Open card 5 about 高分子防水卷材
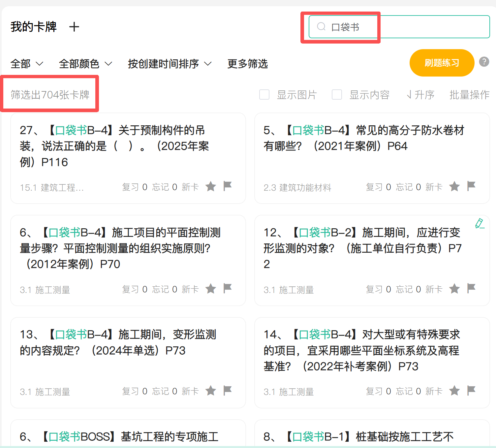Viewport: 496px width, 448px height. pyautogui.click(x=372, y=158)
